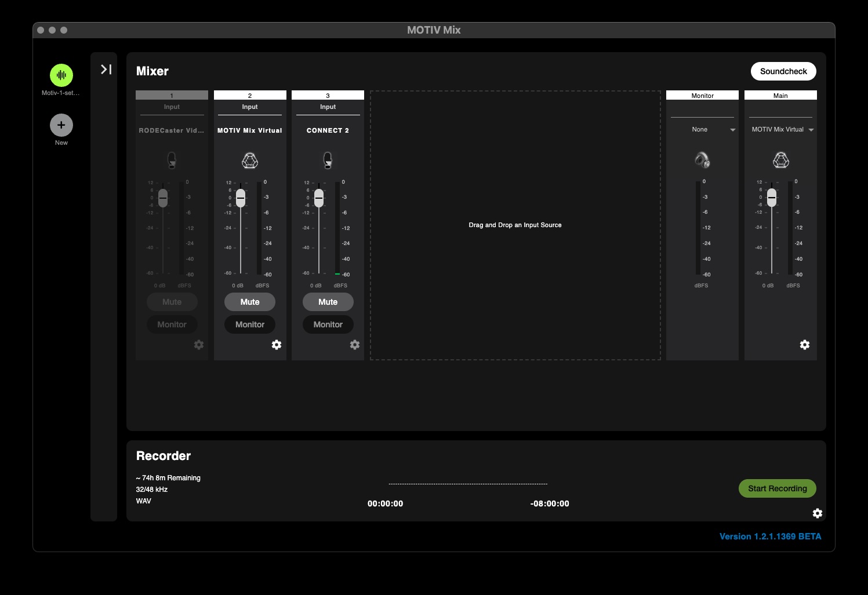Mute channel 3 CONNECT 2
The height and width of the screenshot is (595, 868).
(x=328, y=302)
